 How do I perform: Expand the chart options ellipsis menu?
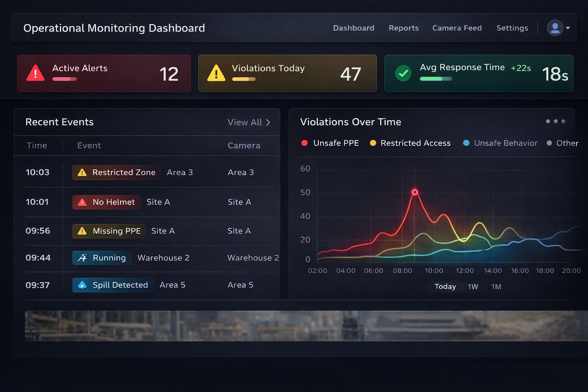[555, 121]
